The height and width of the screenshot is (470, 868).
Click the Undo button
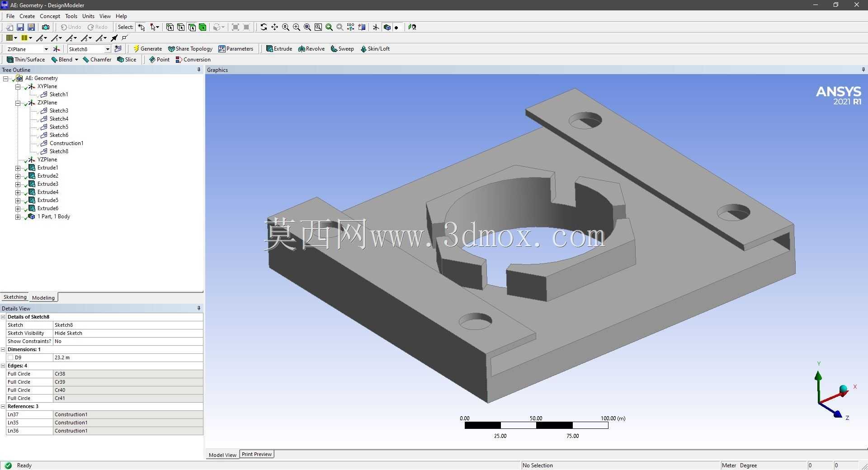tap(71, 27)
